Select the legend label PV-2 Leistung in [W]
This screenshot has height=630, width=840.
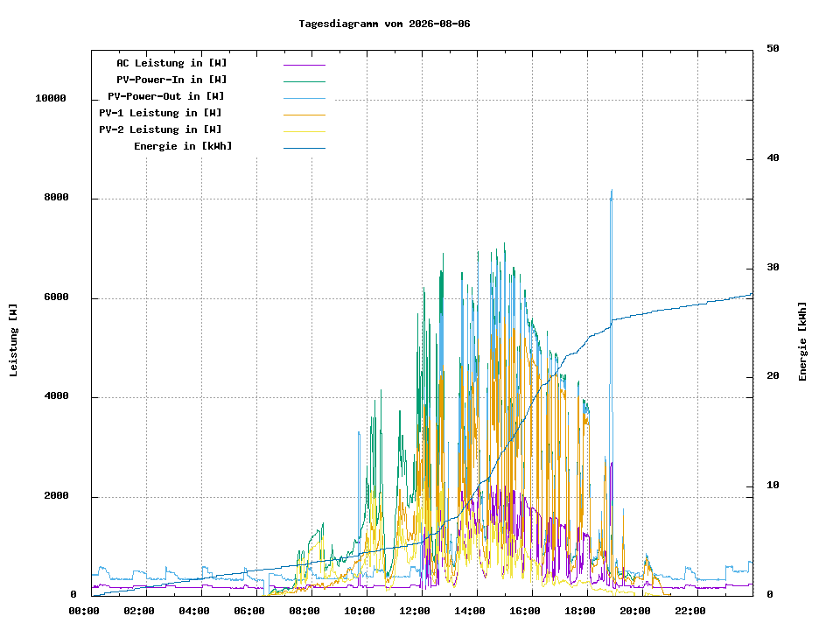160,129
